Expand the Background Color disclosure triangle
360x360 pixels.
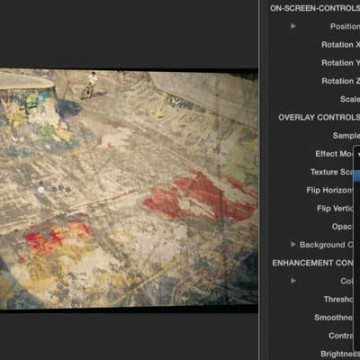coord(293,244)
